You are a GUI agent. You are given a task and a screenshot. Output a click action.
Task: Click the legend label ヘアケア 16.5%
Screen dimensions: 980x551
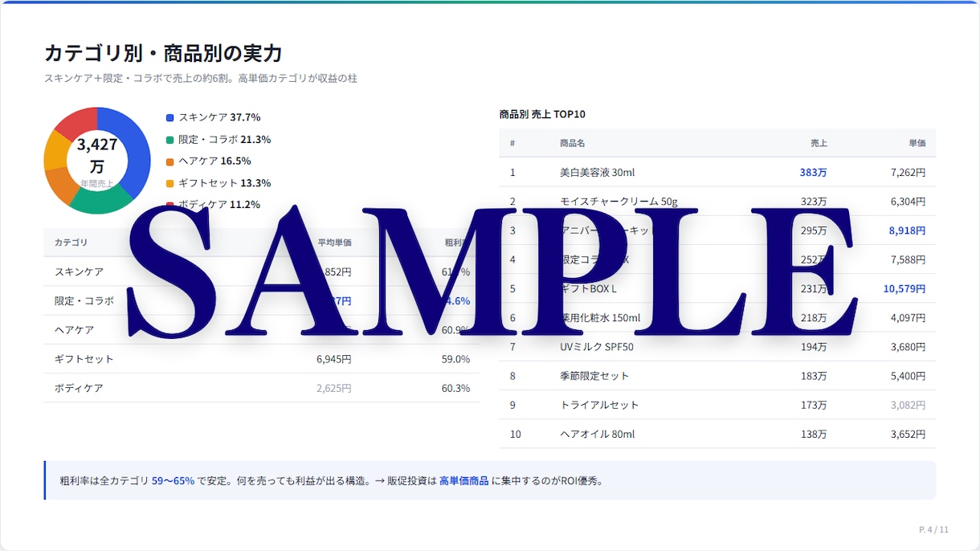pyautogui.click(x=214, y=161)
